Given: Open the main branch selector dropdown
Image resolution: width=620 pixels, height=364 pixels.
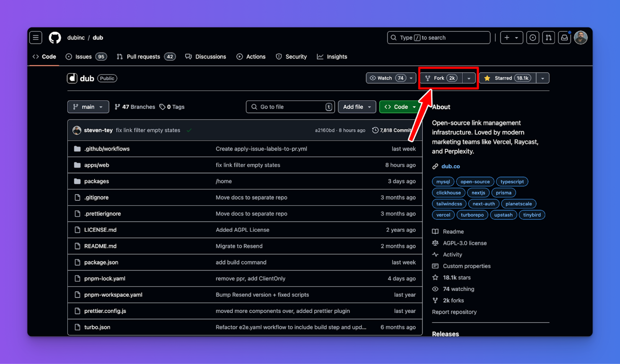Looking at the screenshot, I should 88,107.
